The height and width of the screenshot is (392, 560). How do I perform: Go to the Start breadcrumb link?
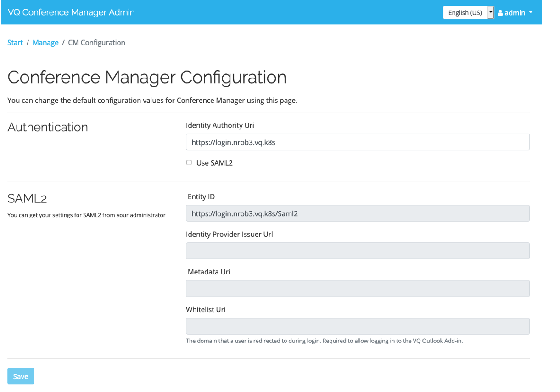click(x=15, y=43)
